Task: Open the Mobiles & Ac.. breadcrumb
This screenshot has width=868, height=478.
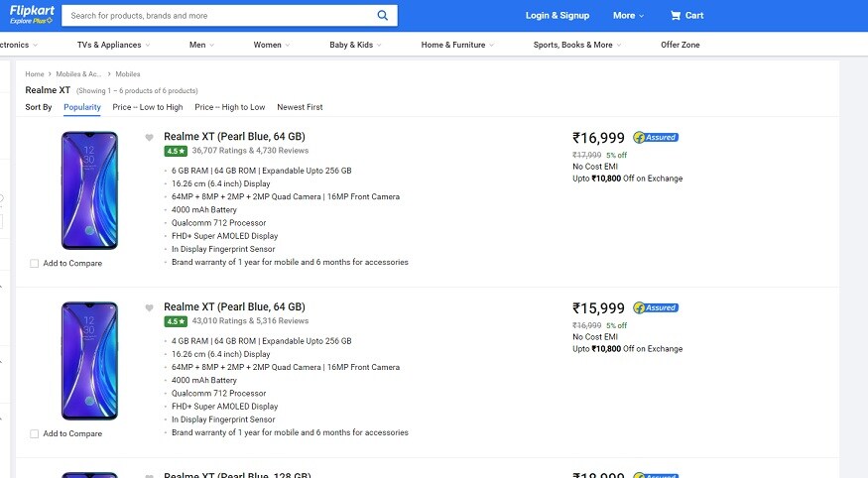Action: pyautogui.click(x=78, y=74)
